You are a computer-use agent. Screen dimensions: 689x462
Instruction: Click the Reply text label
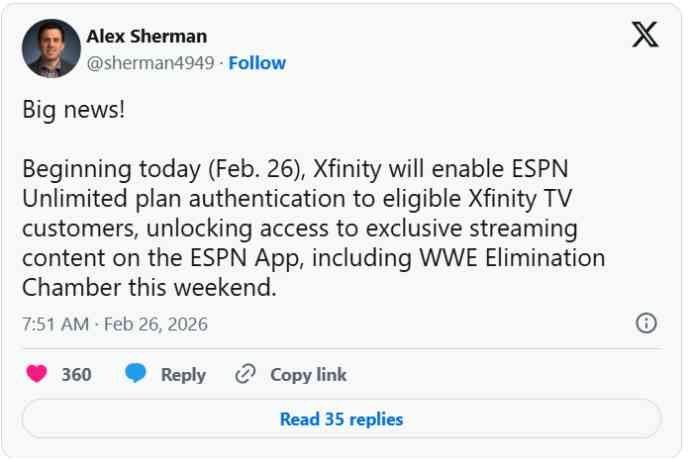[183, 375]
